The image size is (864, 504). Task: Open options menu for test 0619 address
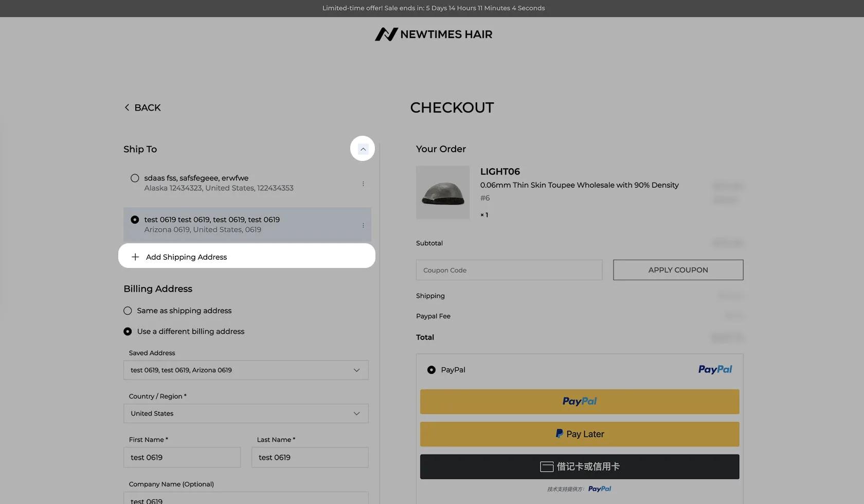(363, 225)
